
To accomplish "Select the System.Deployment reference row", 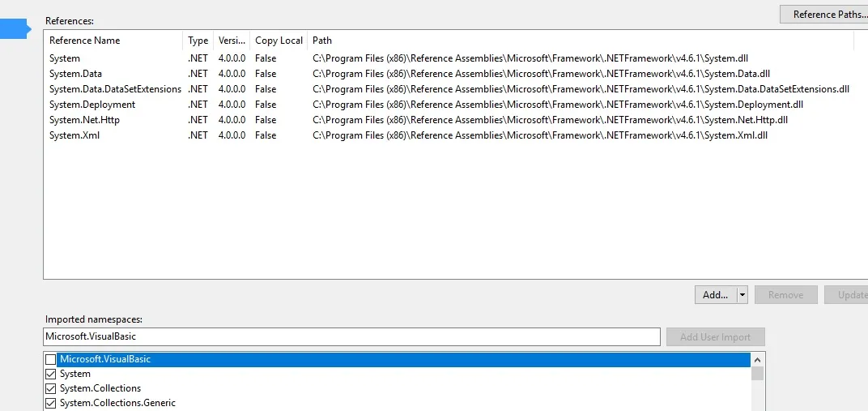I will [x=449, y=104].
